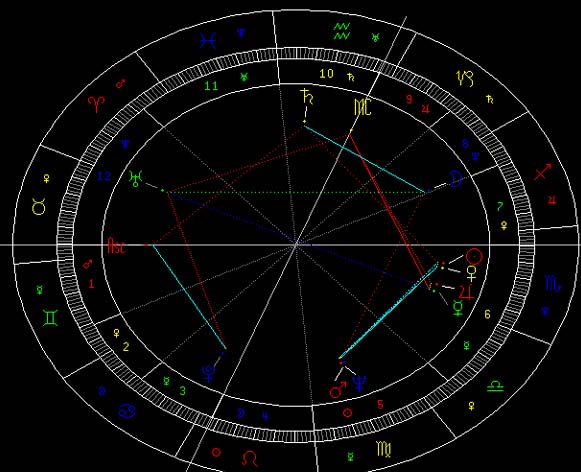Click the red Leo zodiac sign
The width and height of the screenshot is (581, 473).
point(250,459)
